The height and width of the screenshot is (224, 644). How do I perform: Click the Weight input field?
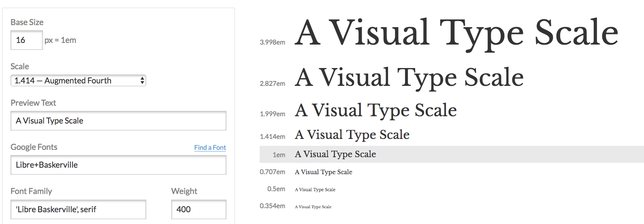[x=199, y=209]
